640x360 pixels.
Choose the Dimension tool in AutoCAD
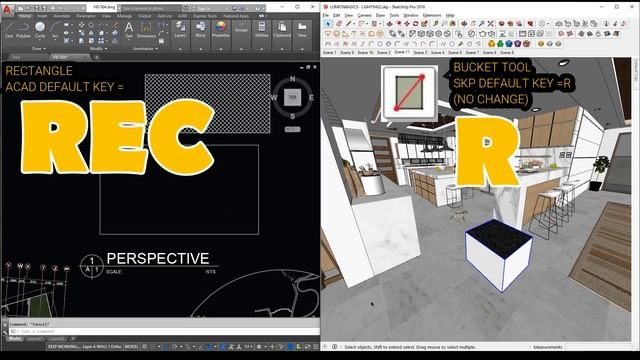click(146, 29)
